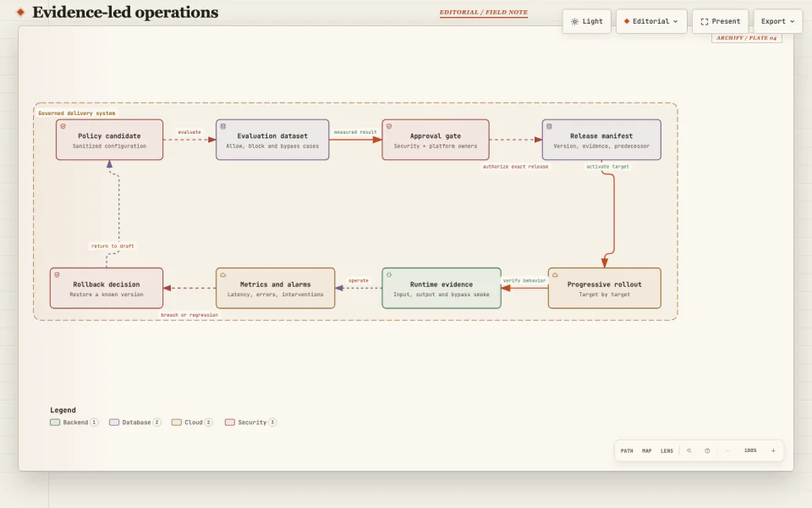Zoom out with the minus button
The width and height of the screenshot is (812, 508).
tap(727, 451)
